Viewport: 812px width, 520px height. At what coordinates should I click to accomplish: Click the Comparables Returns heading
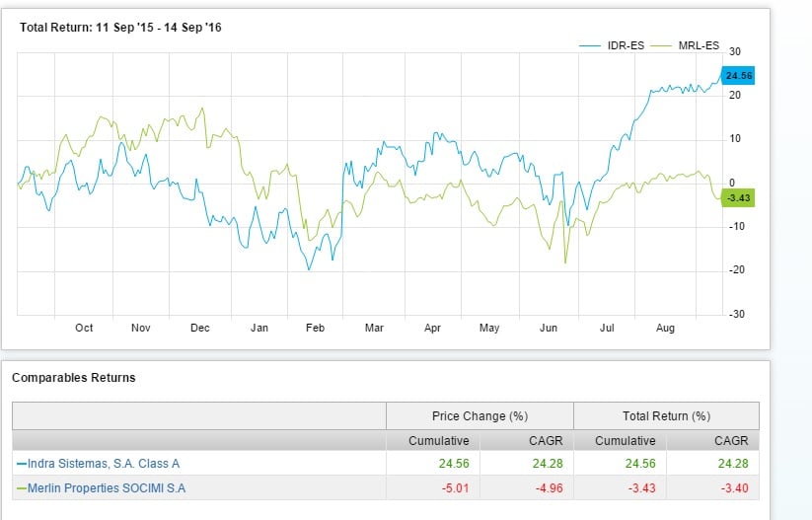click(73, 377)
